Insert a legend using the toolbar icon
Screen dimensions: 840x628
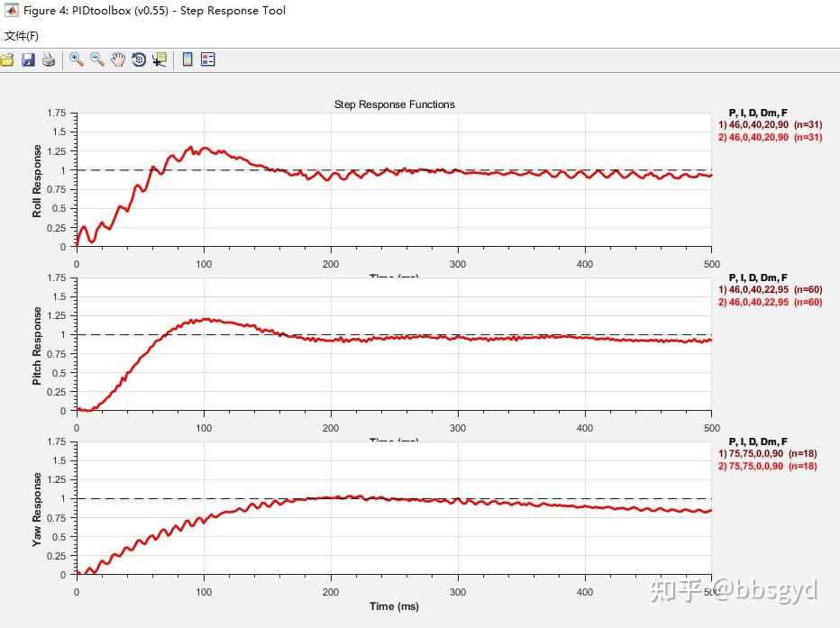tap(208, 59)
